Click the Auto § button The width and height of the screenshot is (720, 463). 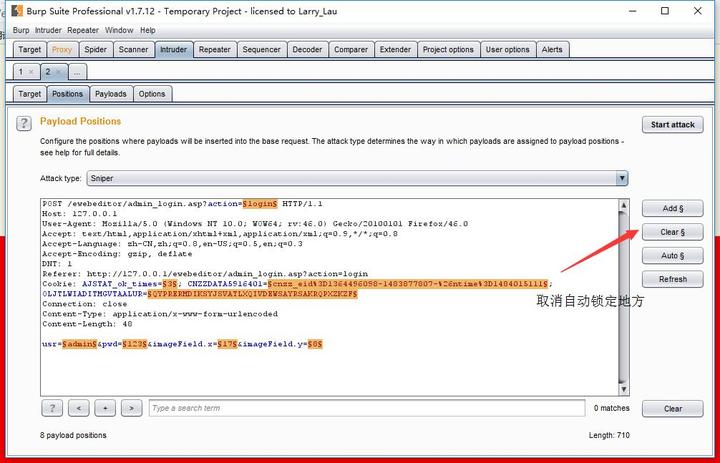tap(673, 255)
